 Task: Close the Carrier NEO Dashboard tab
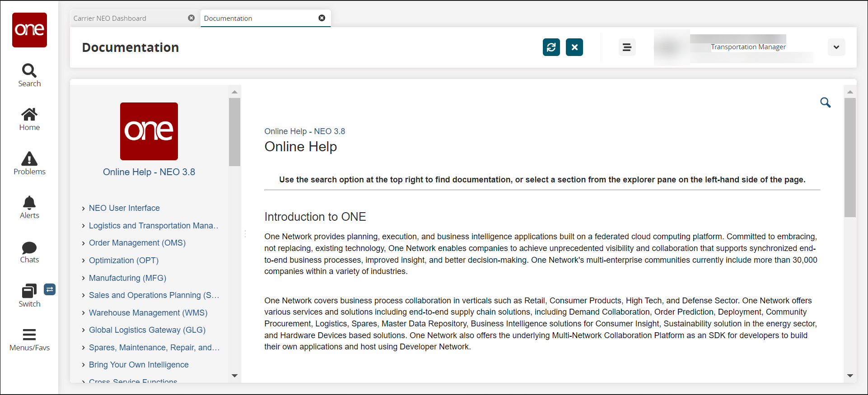click(191, 18)
